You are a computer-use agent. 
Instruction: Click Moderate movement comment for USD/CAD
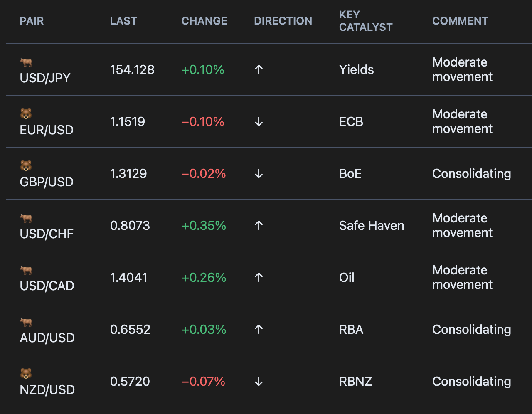(463, 277)
